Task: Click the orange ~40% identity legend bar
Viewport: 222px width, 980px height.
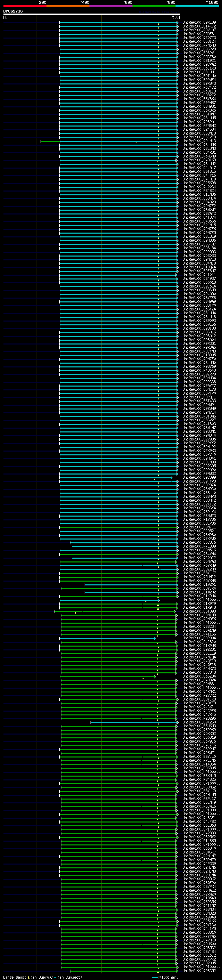Action: (68, 6)
